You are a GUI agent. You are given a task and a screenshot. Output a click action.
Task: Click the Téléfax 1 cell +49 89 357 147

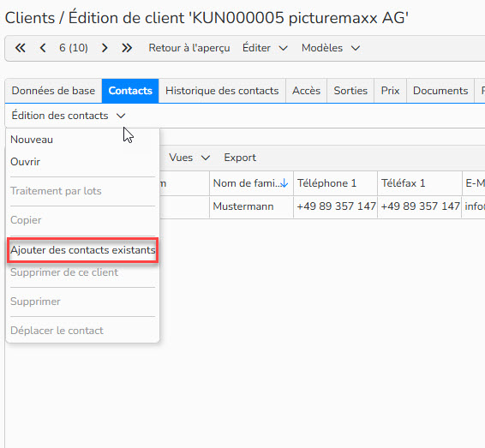(x=420, y=206)
